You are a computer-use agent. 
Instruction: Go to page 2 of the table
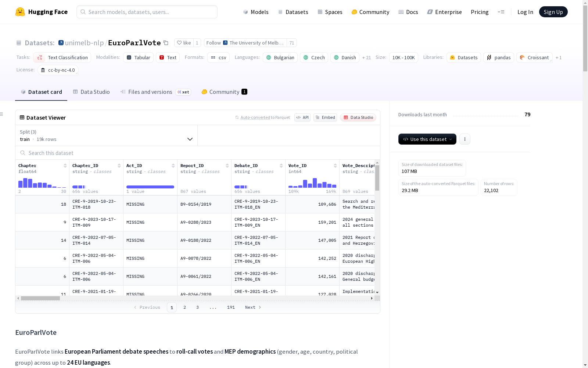(x=184, y=307)
